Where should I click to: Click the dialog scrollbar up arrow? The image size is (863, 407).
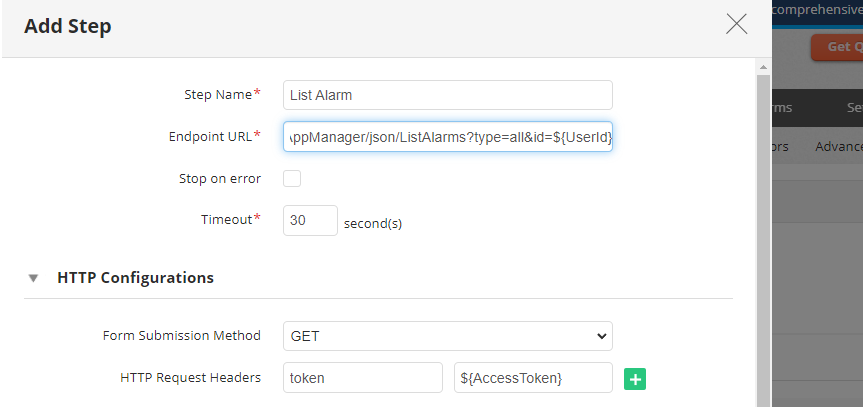[x=764, y=66]
